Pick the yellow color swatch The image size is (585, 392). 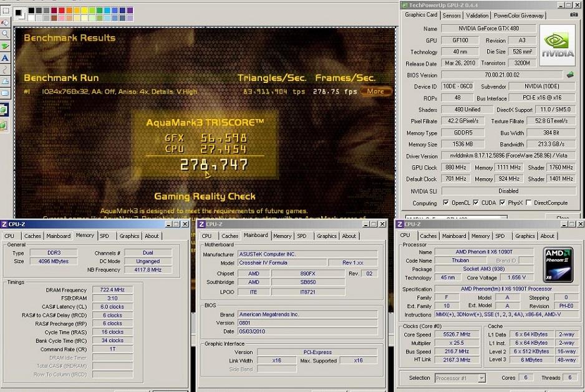tap(84, 11)
